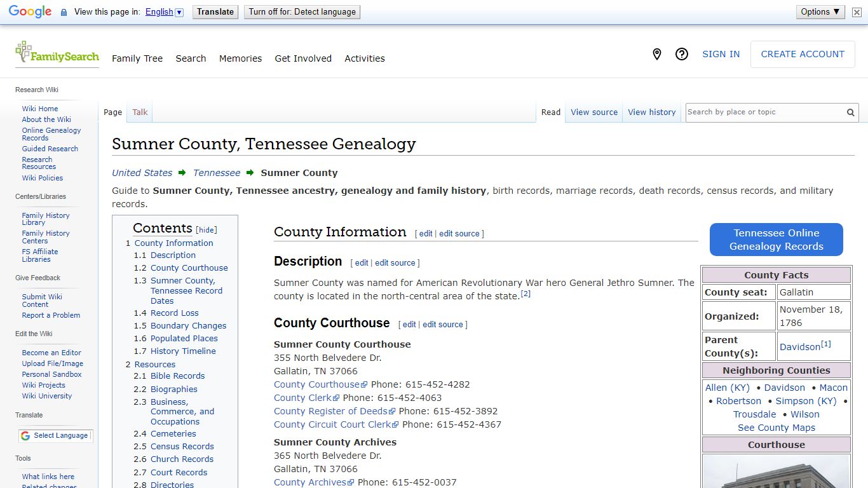Open County Courthouse external link
The width and height of the screenshot is (868, 488).
[x=321, y=384]
